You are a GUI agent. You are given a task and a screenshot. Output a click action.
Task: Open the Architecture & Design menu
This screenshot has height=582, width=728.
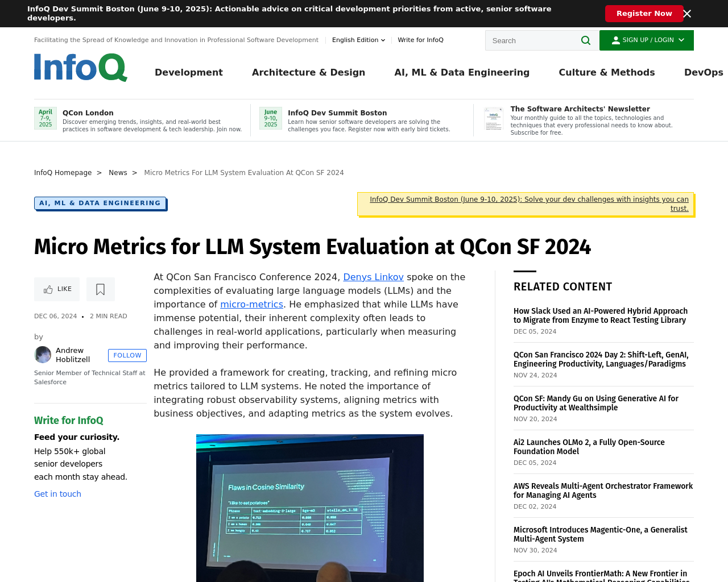click(x=308, y=72)
